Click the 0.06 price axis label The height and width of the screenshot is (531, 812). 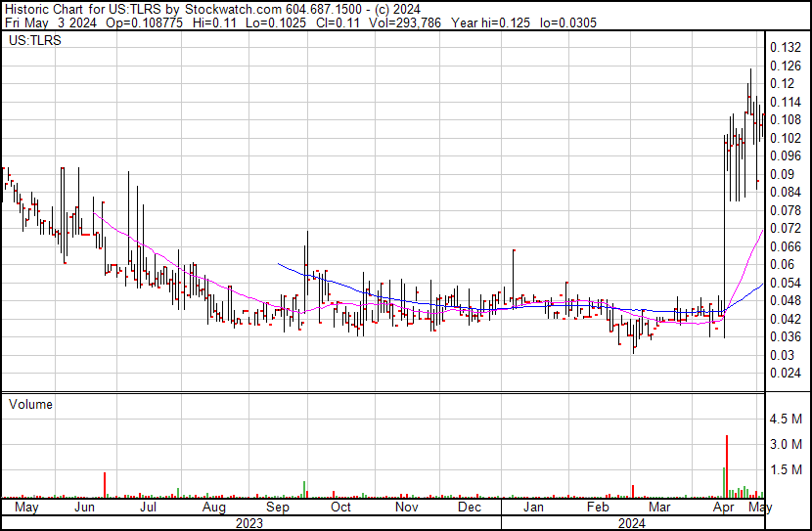[782, 265]
